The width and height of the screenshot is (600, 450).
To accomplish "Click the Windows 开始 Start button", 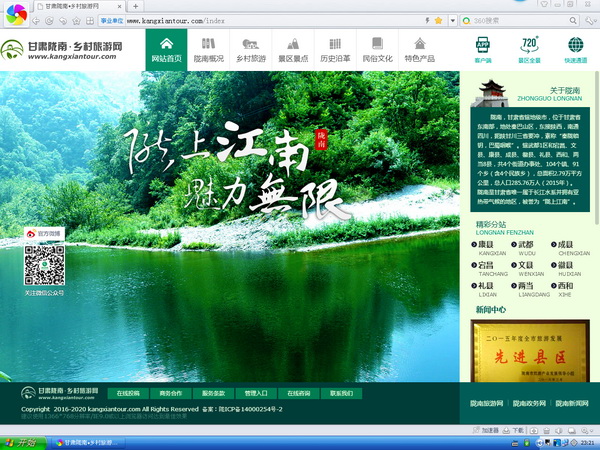I will coord(22,442).
